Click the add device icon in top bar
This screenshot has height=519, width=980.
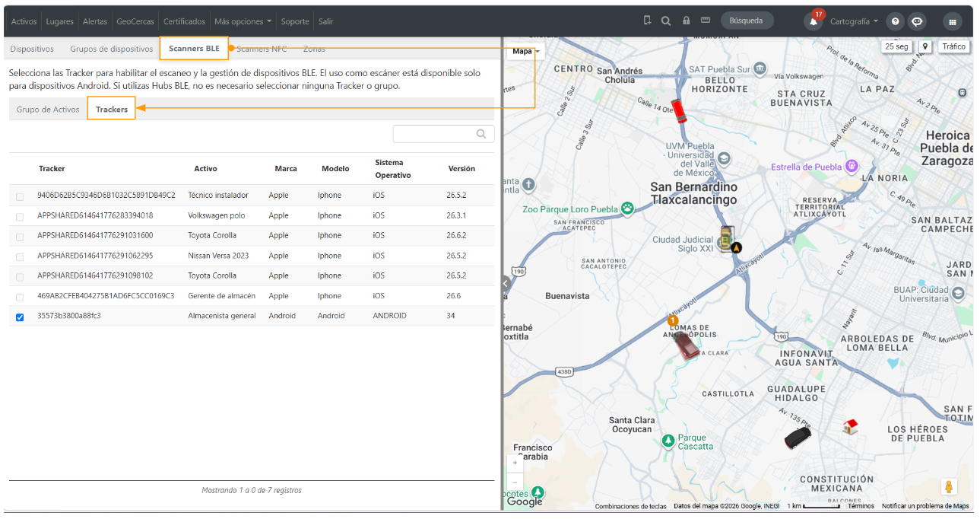647,21
